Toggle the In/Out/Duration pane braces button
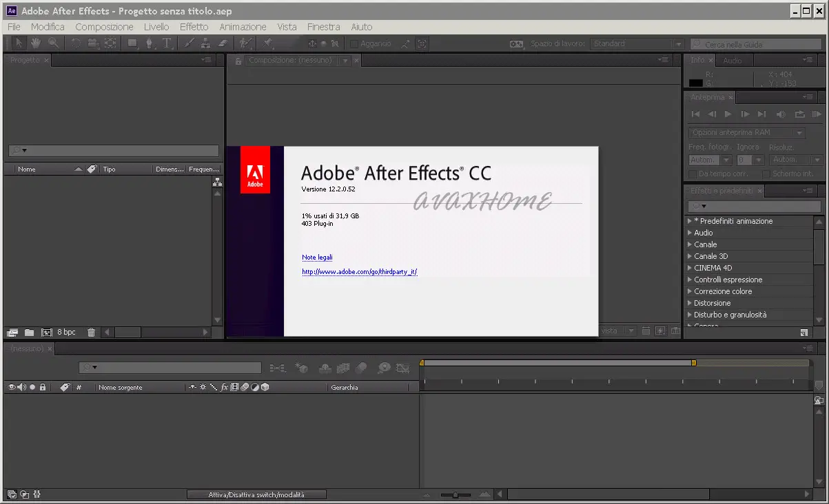The image size is (829, 504). pos(37,494)
